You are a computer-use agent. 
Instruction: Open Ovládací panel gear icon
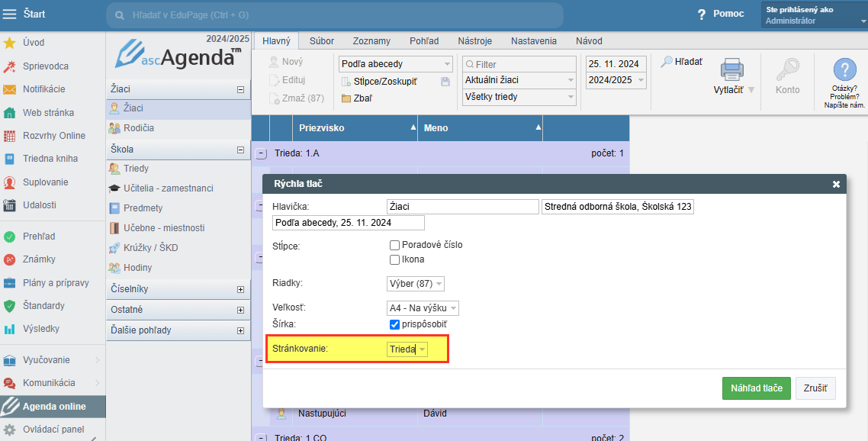pos(9,430)
